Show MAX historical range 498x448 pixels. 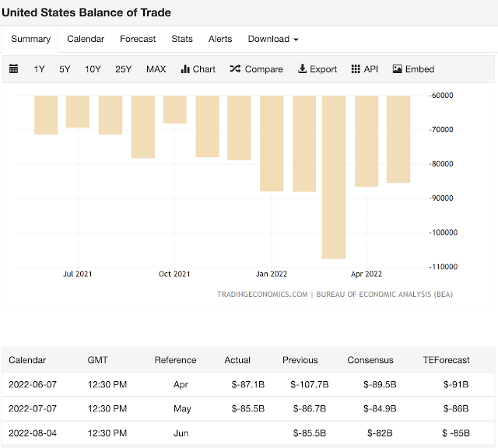[x=156, y=69]
